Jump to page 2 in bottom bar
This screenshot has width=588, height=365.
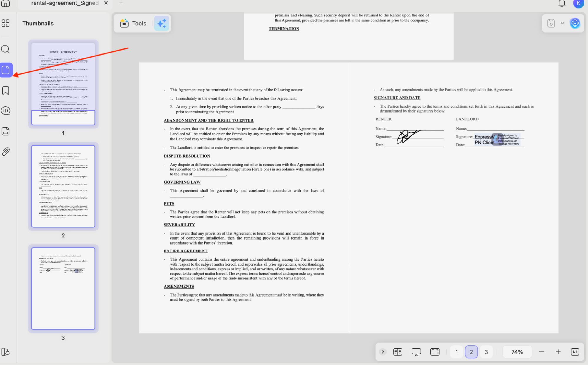[x=471, y=352]
